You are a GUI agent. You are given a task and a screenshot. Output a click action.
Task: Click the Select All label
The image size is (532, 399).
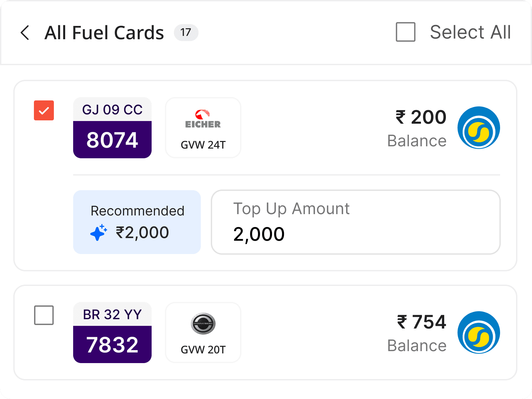(x=470, y=32)
